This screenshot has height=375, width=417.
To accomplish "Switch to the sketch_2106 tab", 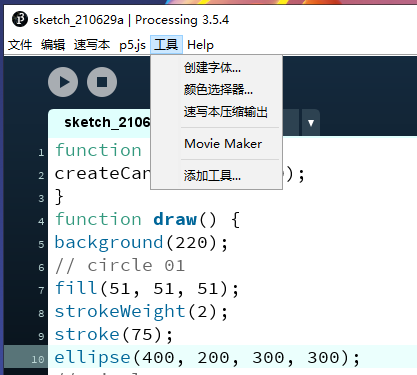I will (100, 123).
